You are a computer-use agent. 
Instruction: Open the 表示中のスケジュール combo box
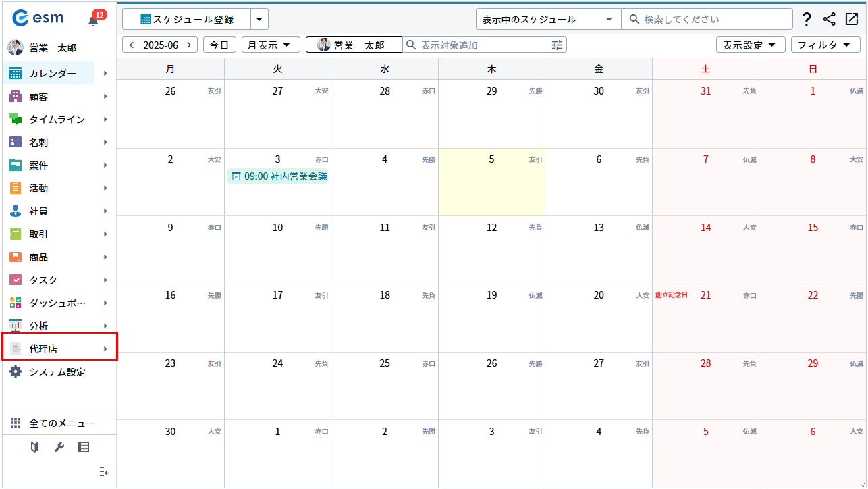[547, 20]
